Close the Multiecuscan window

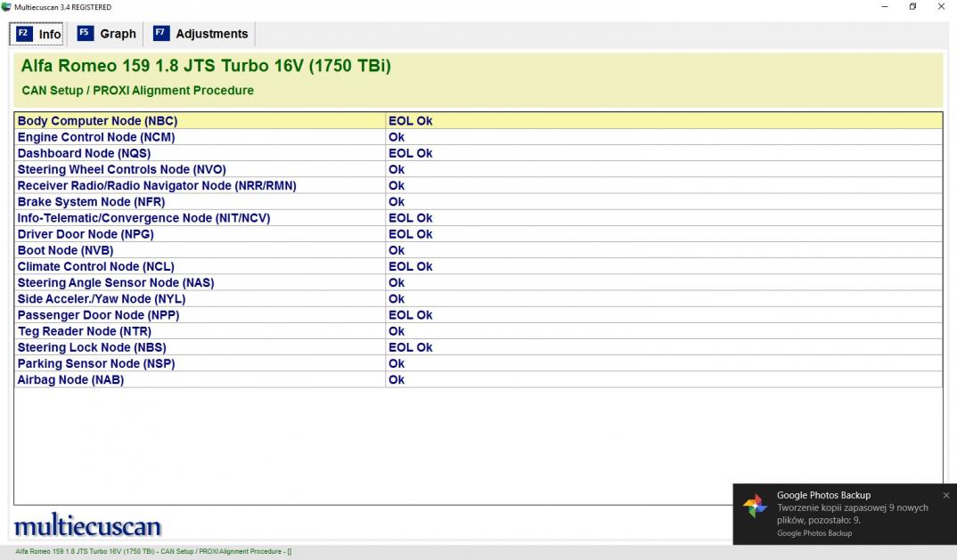[941, 7]
